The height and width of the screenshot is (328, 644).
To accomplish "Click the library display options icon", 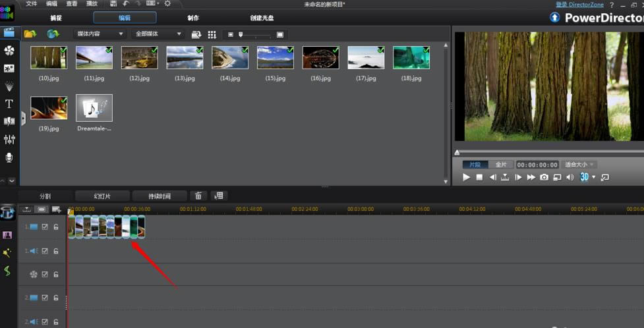I will pos(196,35).
